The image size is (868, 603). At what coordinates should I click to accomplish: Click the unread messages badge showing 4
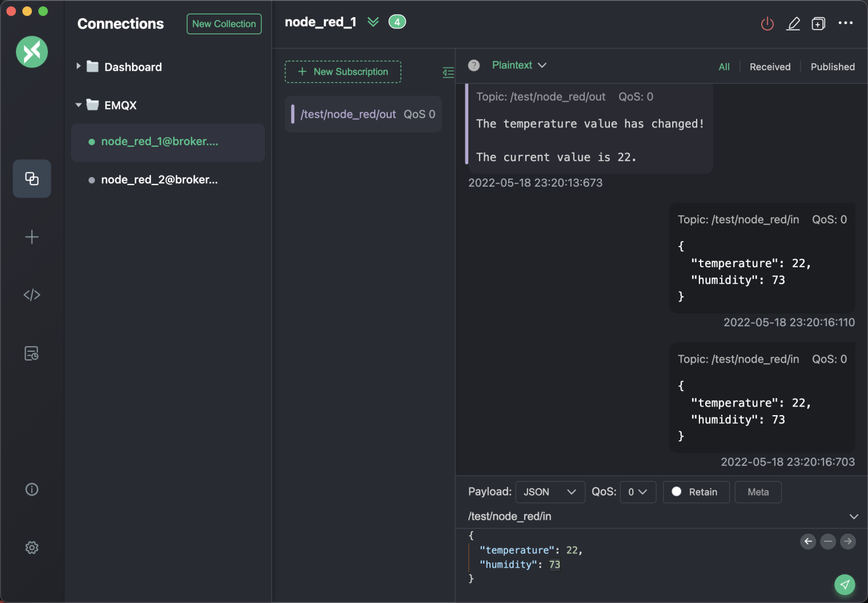click(397, 22)
